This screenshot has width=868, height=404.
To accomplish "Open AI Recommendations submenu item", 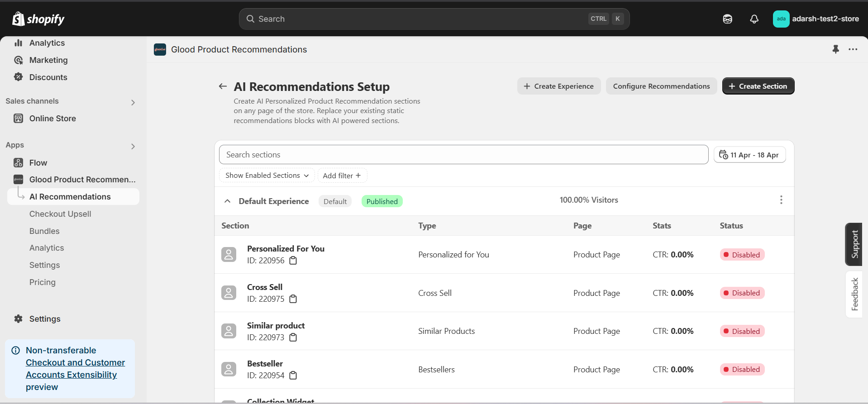I will [x=73, y=197].
